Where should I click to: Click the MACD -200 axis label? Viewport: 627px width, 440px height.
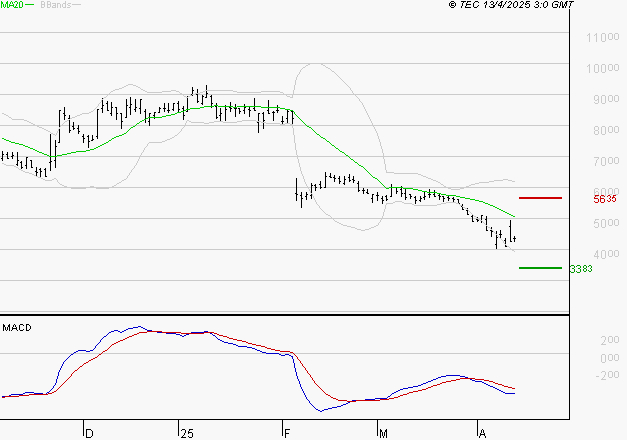click(607, 375)
